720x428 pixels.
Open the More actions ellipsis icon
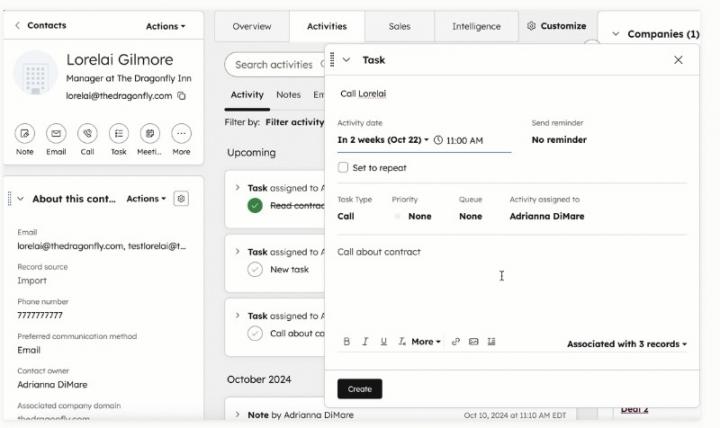181,134
